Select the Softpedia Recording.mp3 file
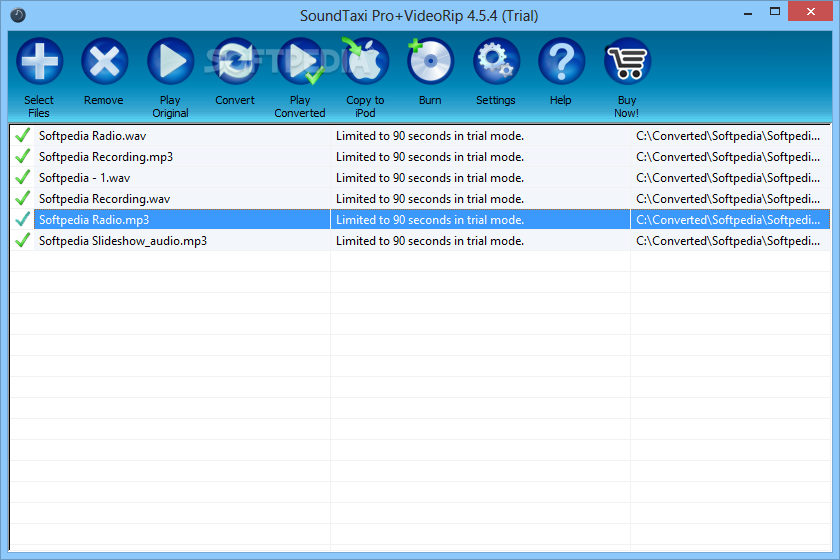 (106, 157)
